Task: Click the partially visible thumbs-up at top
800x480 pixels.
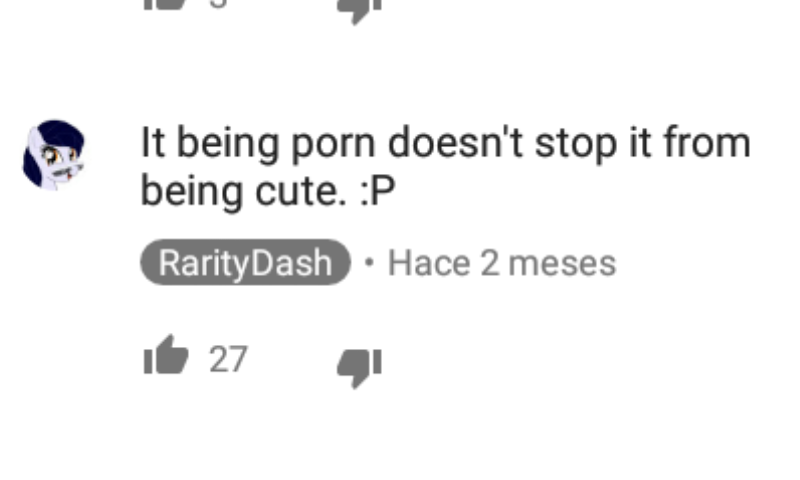Action: click(x=165, y=5)
